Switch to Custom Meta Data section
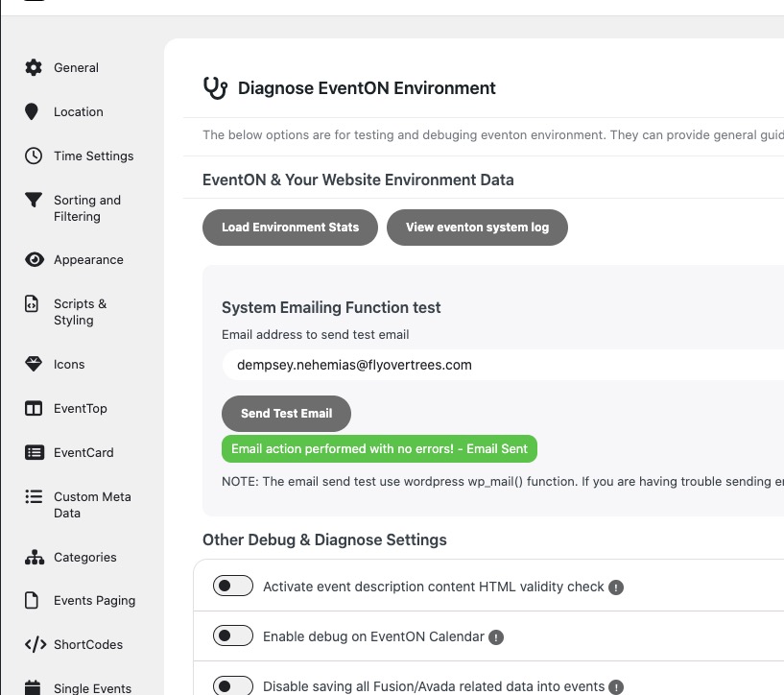 (91, 504)
